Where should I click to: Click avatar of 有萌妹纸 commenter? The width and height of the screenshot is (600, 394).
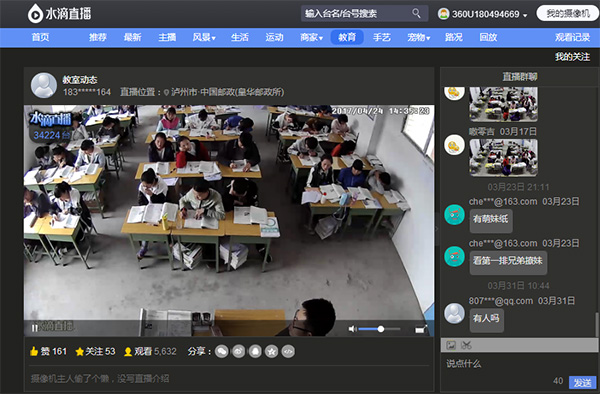(x=454, y=215)
